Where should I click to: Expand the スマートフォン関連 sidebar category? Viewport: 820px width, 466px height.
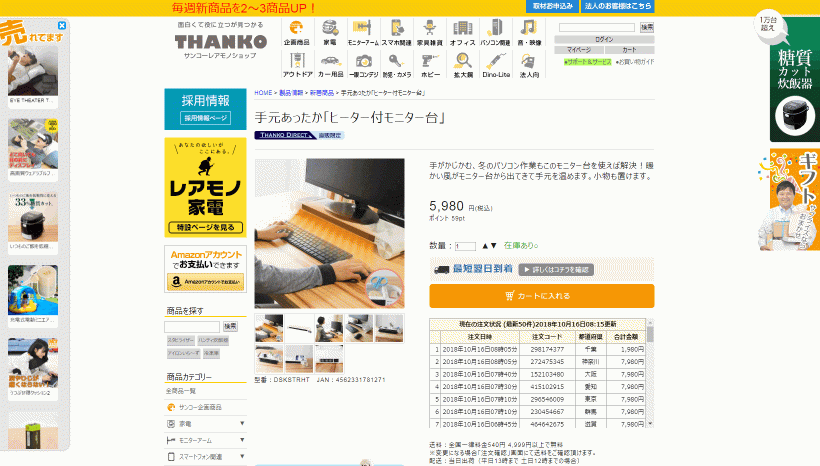242,455
